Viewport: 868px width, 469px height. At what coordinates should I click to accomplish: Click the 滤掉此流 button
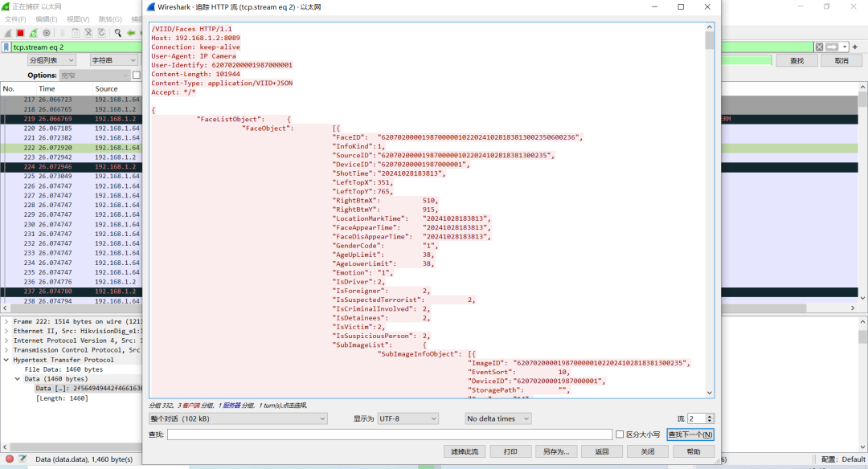pos(465,452)
